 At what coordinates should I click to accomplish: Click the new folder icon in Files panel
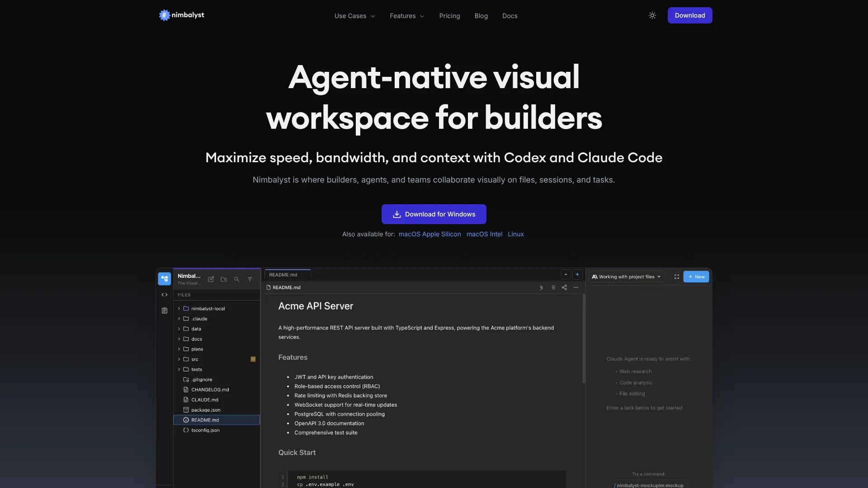click(224, 279)
